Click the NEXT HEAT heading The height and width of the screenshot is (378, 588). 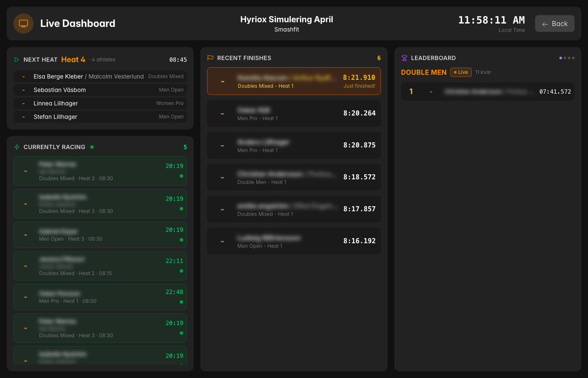click(x=40, y=60)
